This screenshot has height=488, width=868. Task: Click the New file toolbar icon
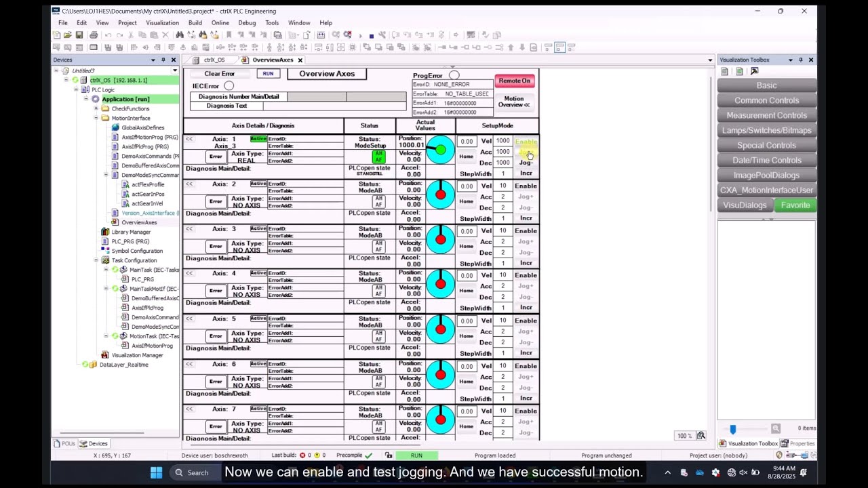click(x=56, y=35)
